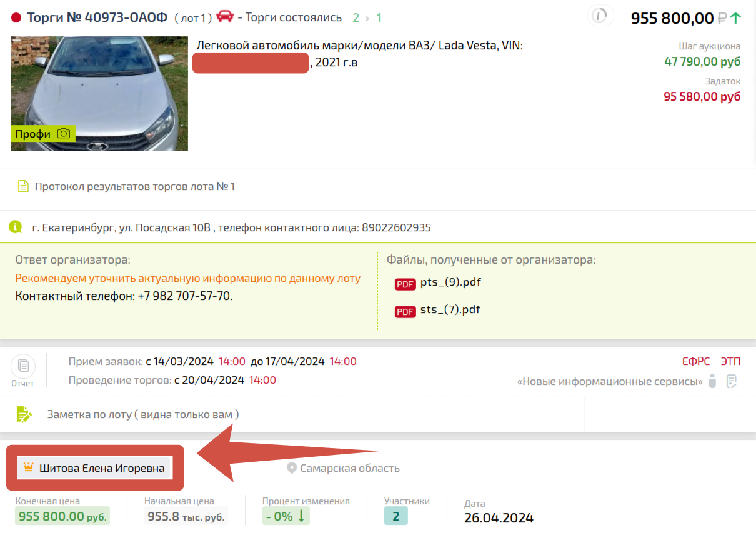Open the Lada Vesta car photo
The width and height of the screenshot is (756, 540).
tap(99, 93)
